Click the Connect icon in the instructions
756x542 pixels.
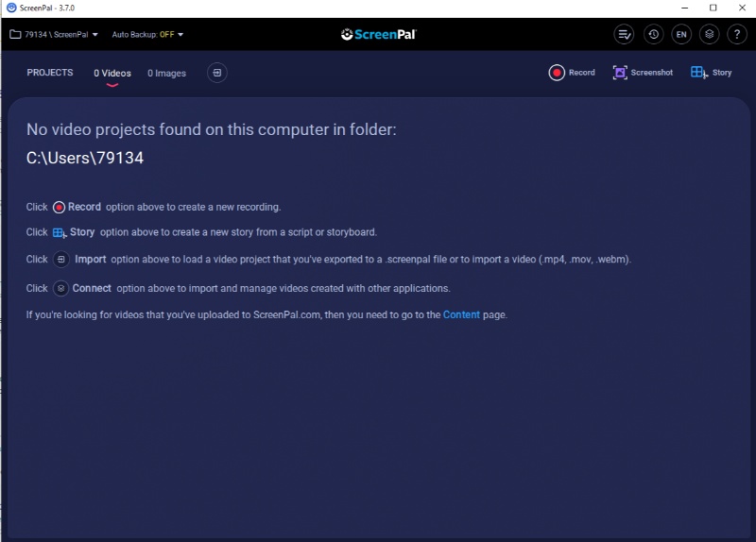pyautogui.click(x=60, y=289)
